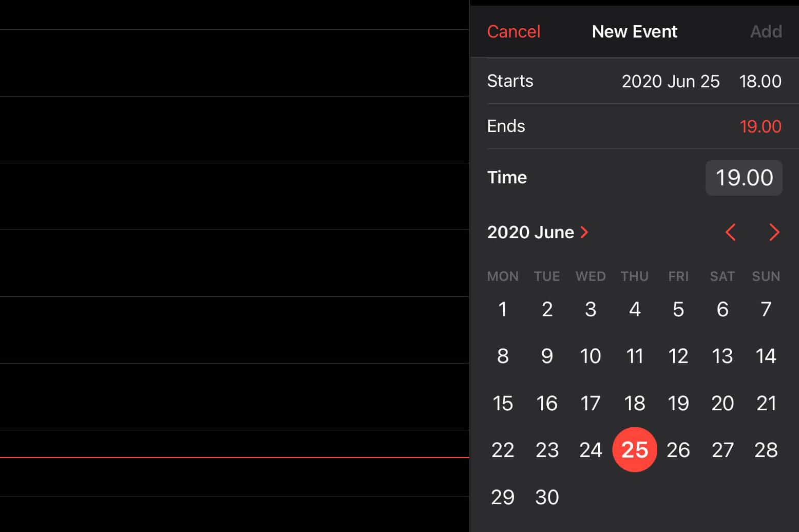Tap the Ends row time 19.00

click(760, 126)
